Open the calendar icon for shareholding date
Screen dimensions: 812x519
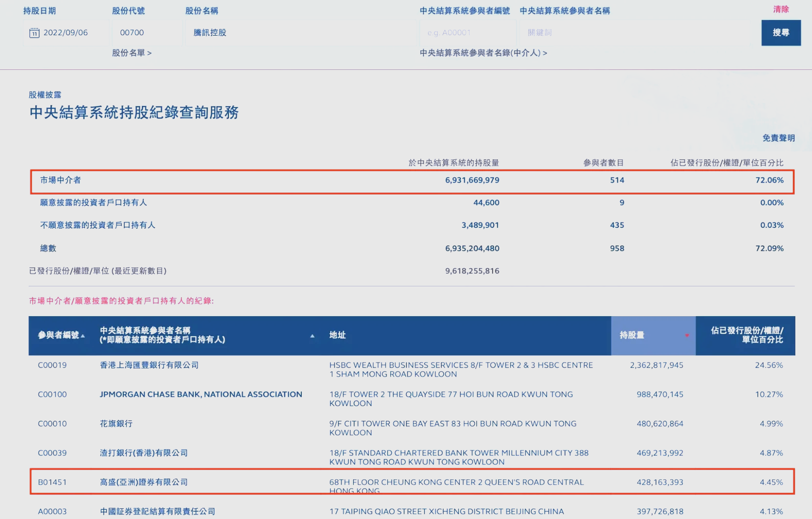[x=34, y=33]
